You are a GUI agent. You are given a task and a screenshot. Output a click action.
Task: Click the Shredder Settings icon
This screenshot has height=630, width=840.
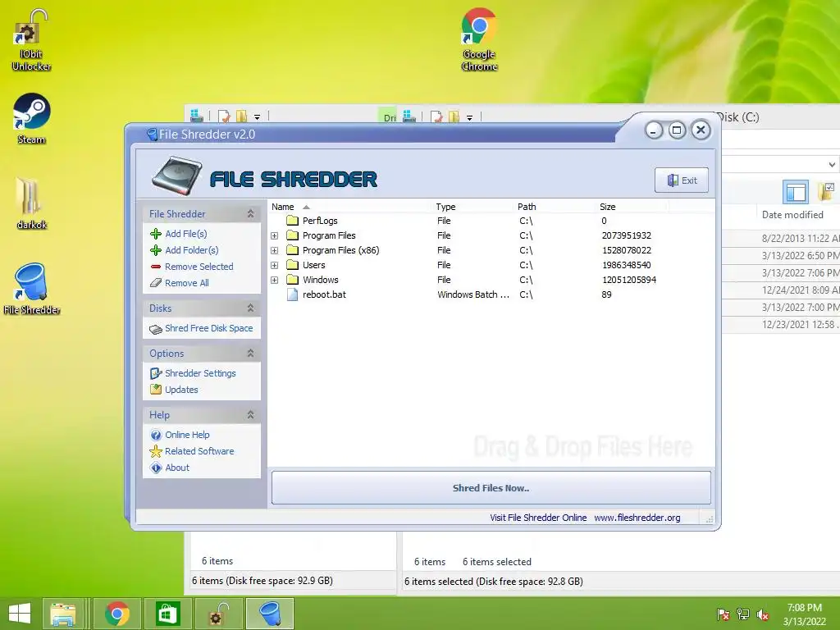tap(155, 373)
